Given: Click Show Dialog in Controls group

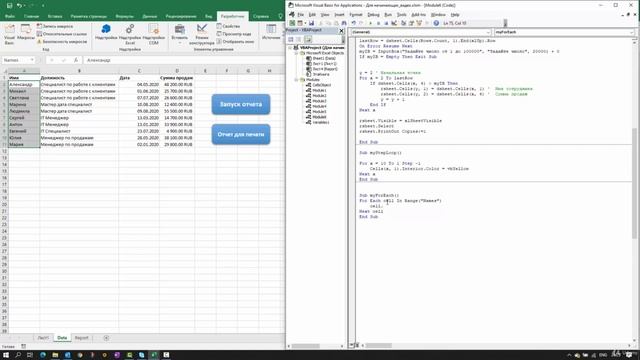Looking at the screenshot, I should tap(235, 42).
